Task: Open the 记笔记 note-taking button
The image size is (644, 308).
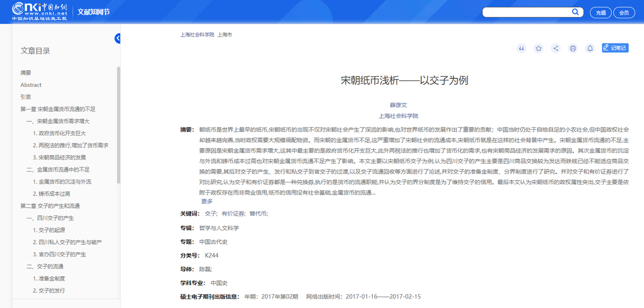Action: pos(615,48)
